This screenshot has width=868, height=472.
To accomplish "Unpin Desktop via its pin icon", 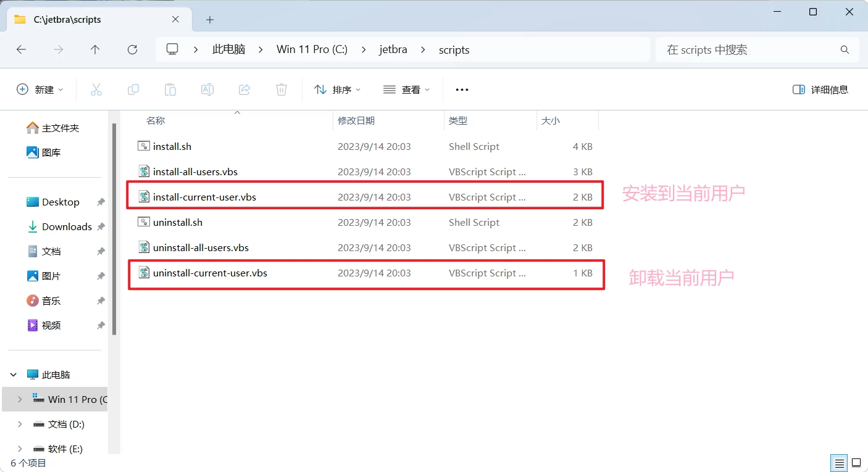I will point(101,202).
